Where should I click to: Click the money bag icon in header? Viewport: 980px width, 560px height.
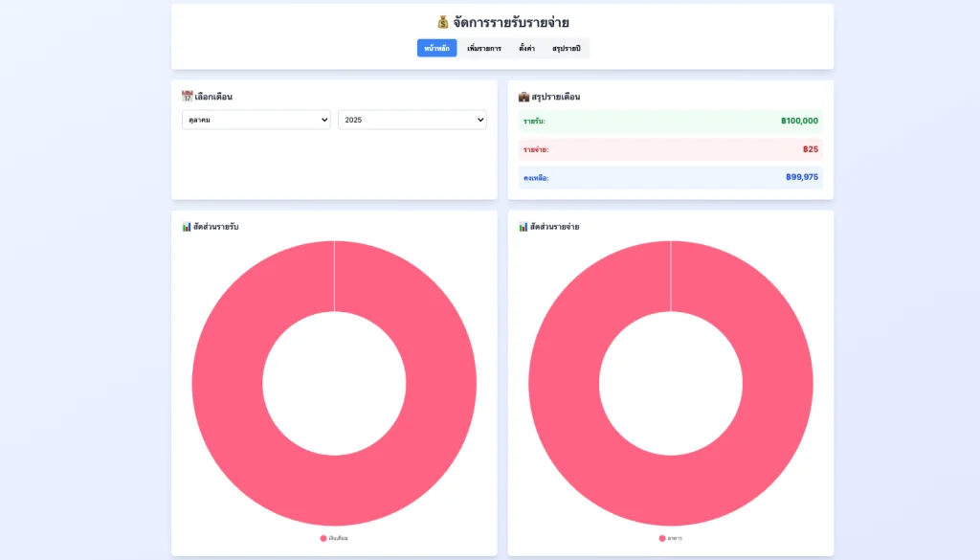click(x=443, y=22)
